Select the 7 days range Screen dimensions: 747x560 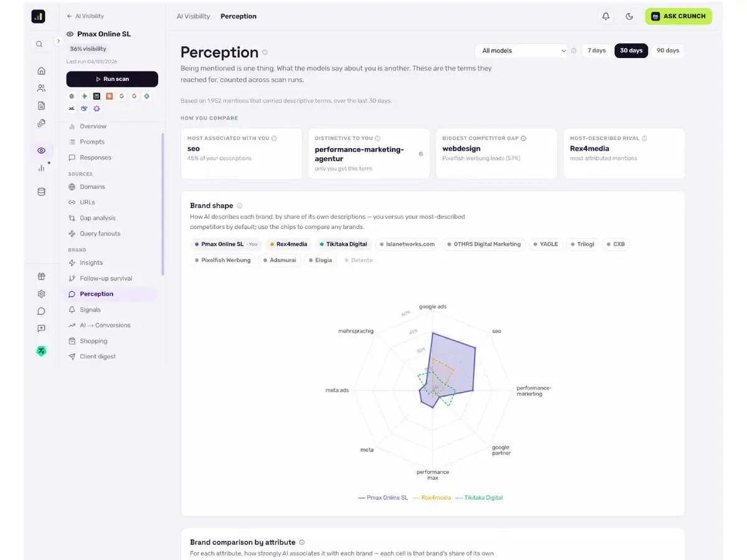[596, 51]
